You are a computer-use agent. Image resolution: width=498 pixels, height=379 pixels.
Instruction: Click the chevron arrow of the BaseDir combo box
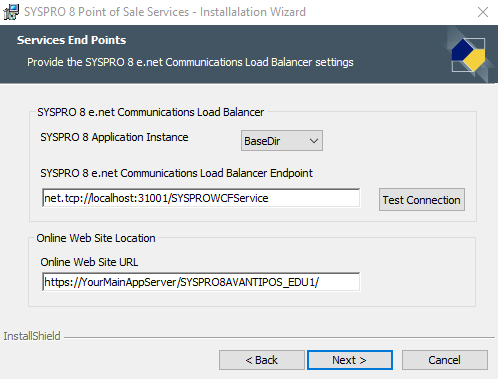(313, 141)
